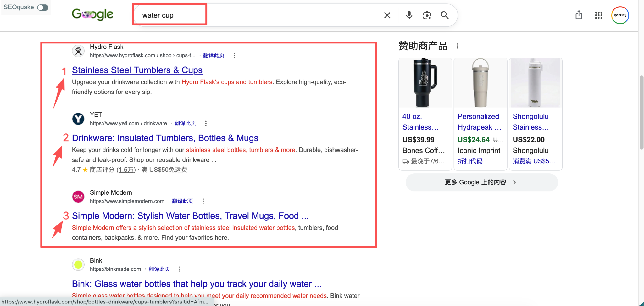Start voice search with microphone icon
Viewport: 644px width, 306px height.
tap(409, 15)
